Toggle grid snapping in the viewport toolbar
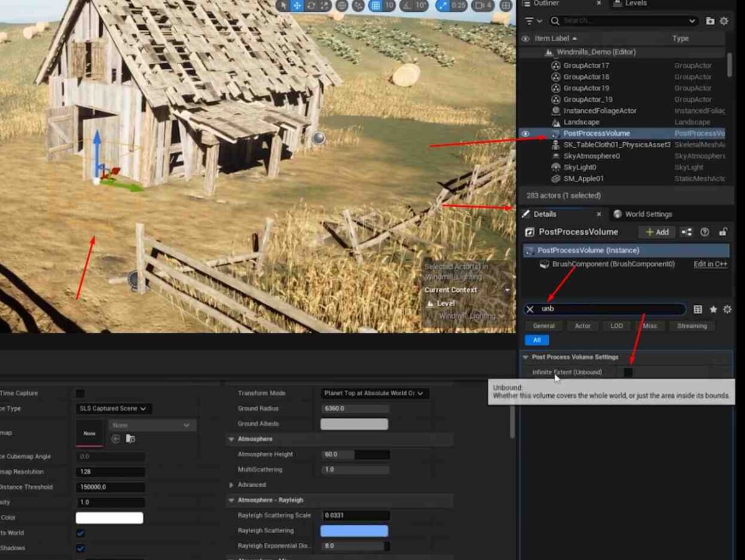This screenshot has width=745, height=560. pos(377,7)
